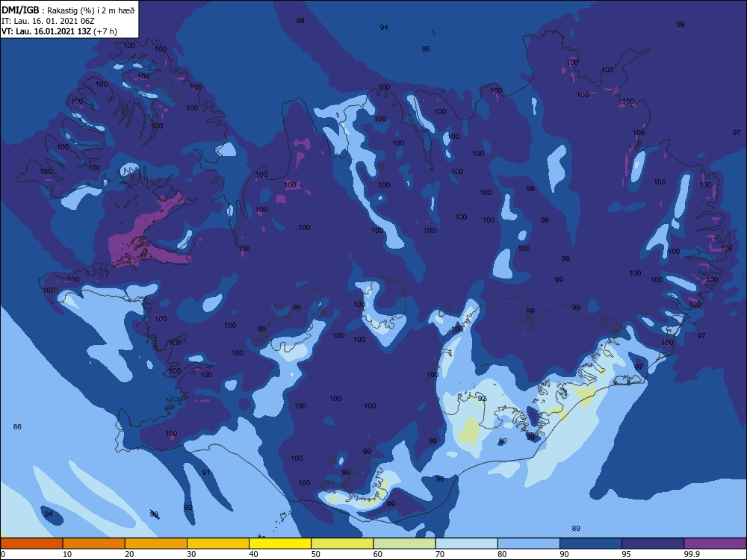Click the 80–90 medium blue legend swatch
The width and height of the screenshot is (747, 560).
pyautogui.click(x=529, y=544)
